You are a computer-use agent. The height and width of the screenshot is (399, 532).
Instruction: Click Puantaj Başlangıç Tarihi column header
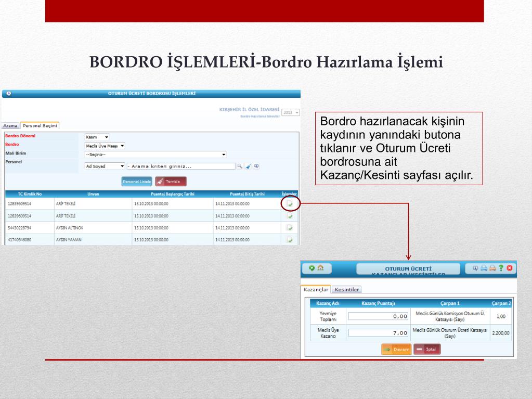(x=172, y=194)
